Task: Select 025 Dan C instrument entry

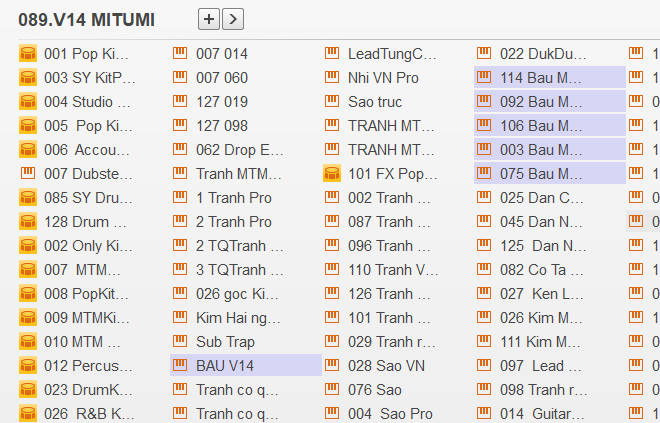Action: (x=541, y=198)
